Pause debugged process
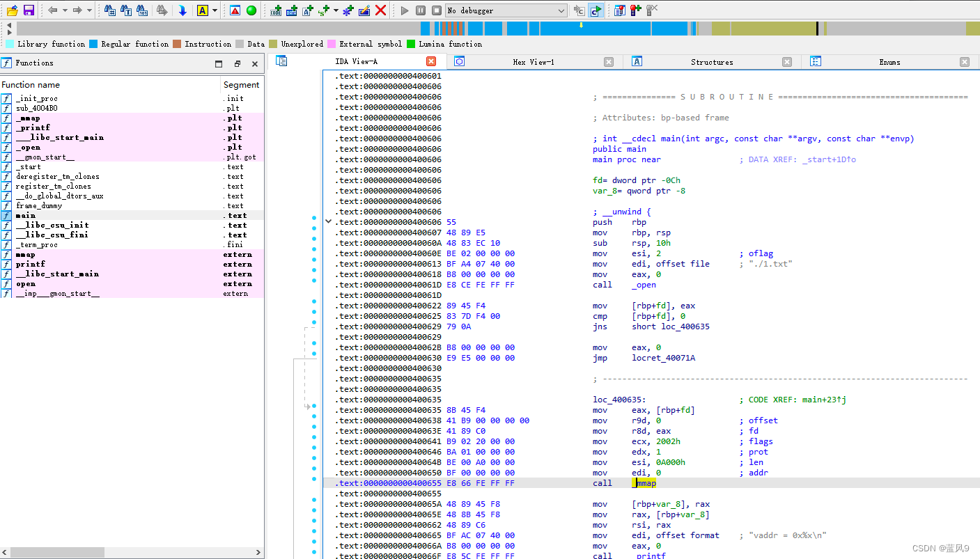This screenshot has height=559, width=980. (x=421, y=10)
